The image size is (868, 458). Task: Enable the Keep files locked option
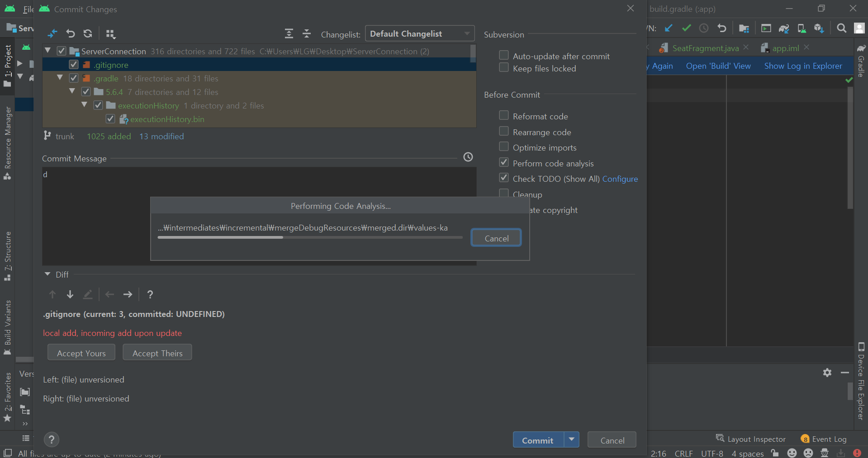504,67
